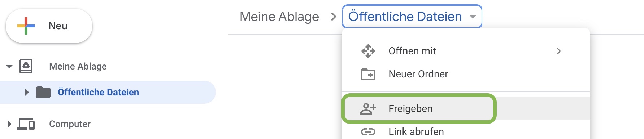Viewport: 644px width, 139px height.
Task: Open the Öffentliche Dateien breadcrumb dropdown arrow
Action: 473,17
